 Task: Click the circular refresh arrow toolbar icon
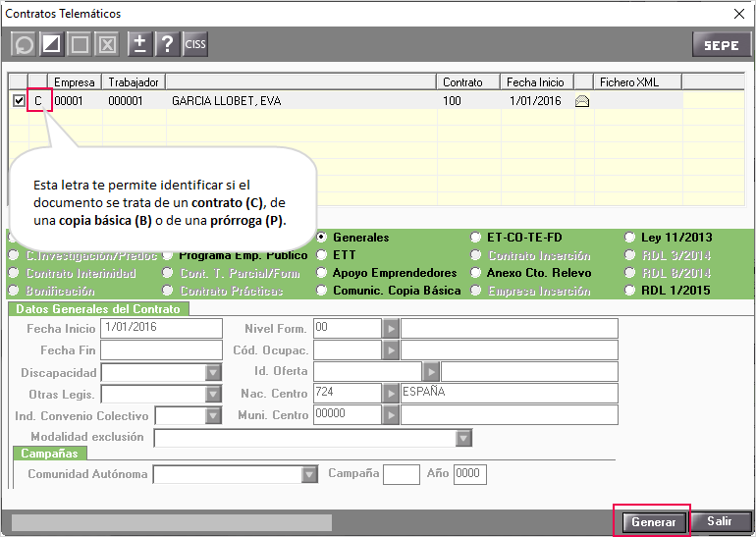click(x=24, y=45)
